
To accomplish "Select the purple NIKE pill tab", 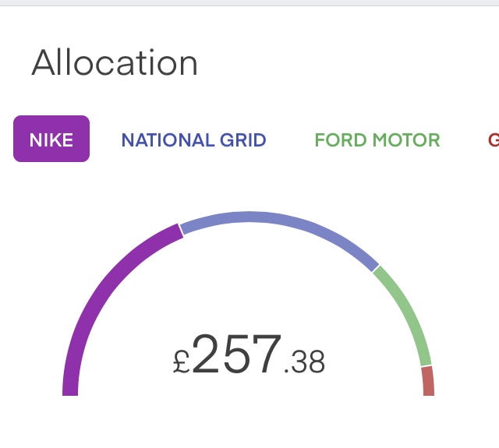I will (51, 139).
